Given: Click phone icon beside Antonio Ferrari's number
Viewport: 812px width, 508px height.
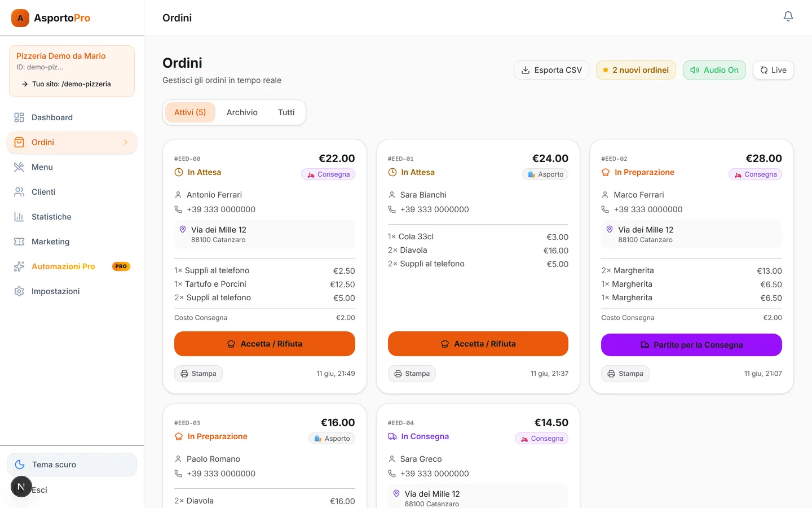Looking at the screenshot, I should point(178,209).
